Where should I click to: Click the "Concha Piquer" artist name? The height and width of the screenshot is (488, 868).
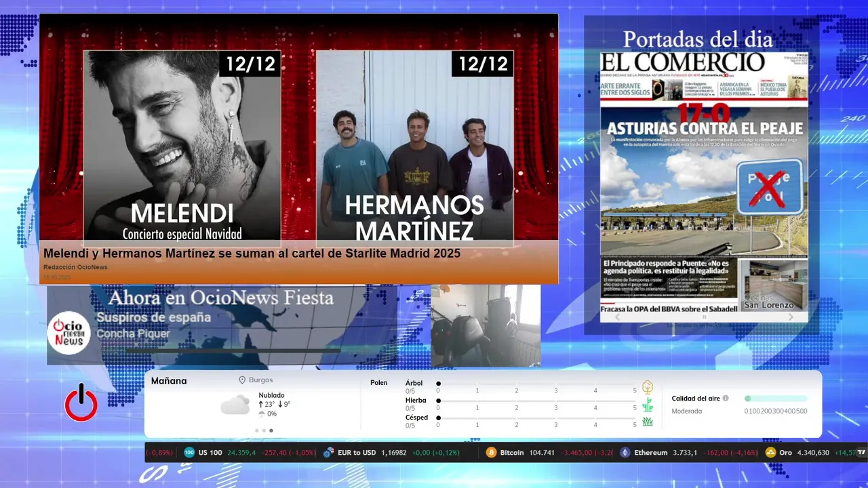click(133, 333)
